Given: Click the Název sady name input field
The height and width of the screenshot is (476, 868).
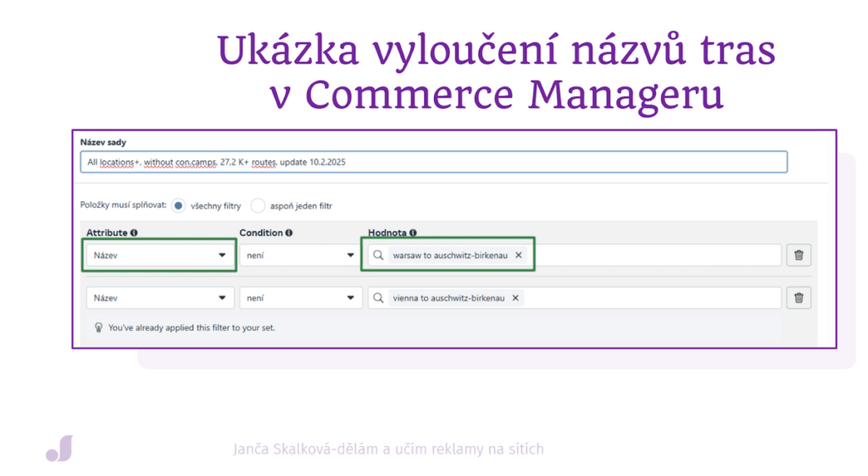Looking at the screenshot, I should (x=433, y=162).
